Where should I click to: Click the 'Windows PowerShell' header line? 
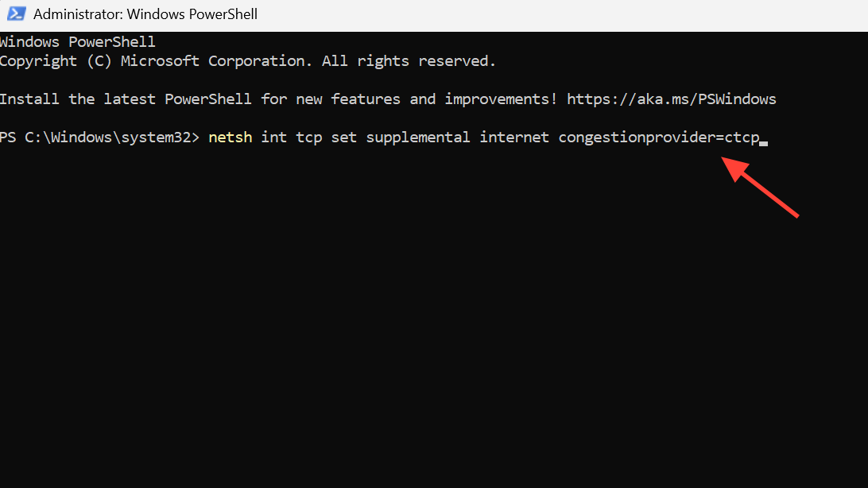point(78,42)
